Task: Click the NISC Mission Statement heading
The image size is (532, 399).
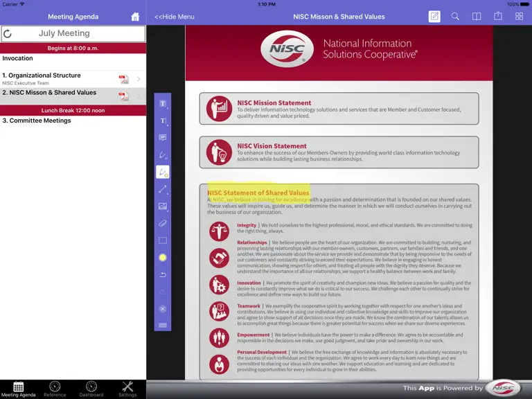Action: coord(274,103)
